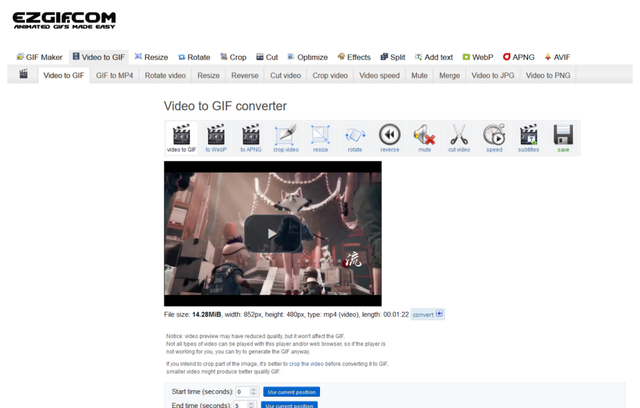The height and width of the screenshot is (408, 640).
Task: Open the Add text tool
Action: [434, 57]
